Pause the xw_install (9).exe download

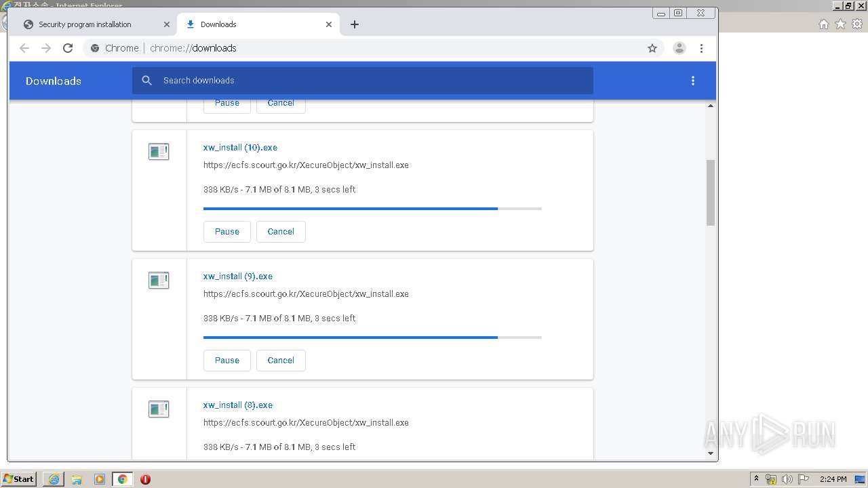227,361
